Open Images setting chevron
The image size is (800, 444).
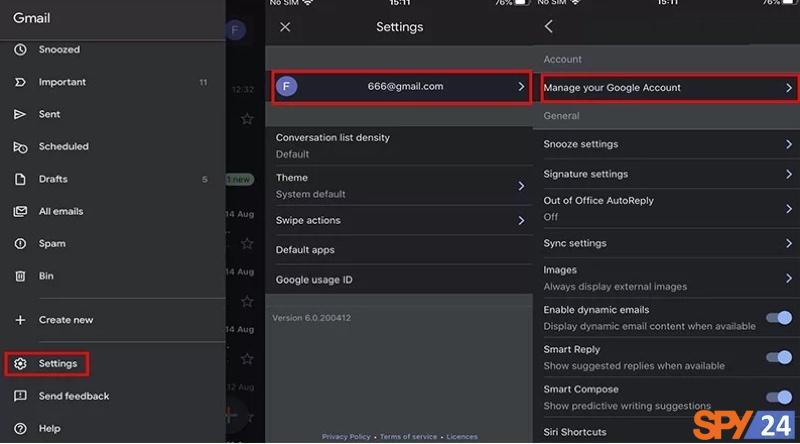click(789, 278)
